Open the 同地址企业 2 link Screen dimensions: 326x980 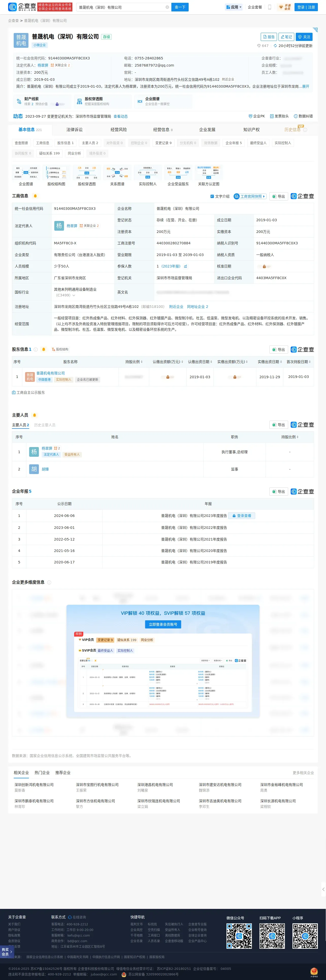tap(198, 307)
